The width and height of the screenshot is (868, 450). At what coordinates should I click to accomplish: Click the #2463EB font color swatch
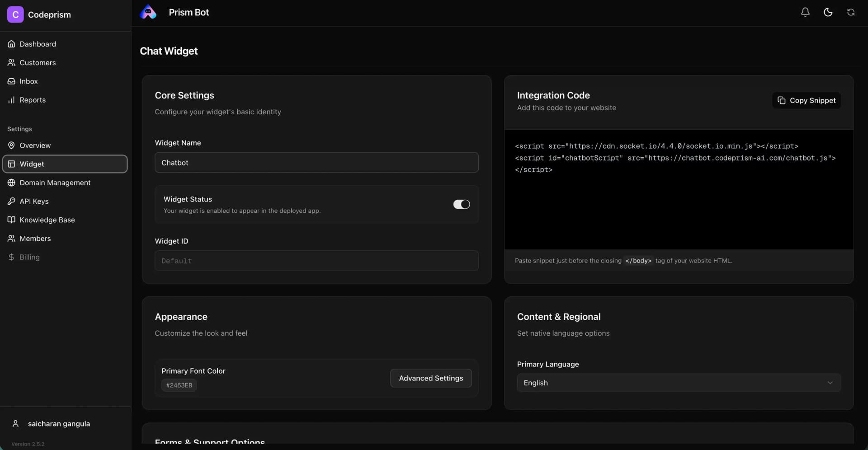[179, 385]
